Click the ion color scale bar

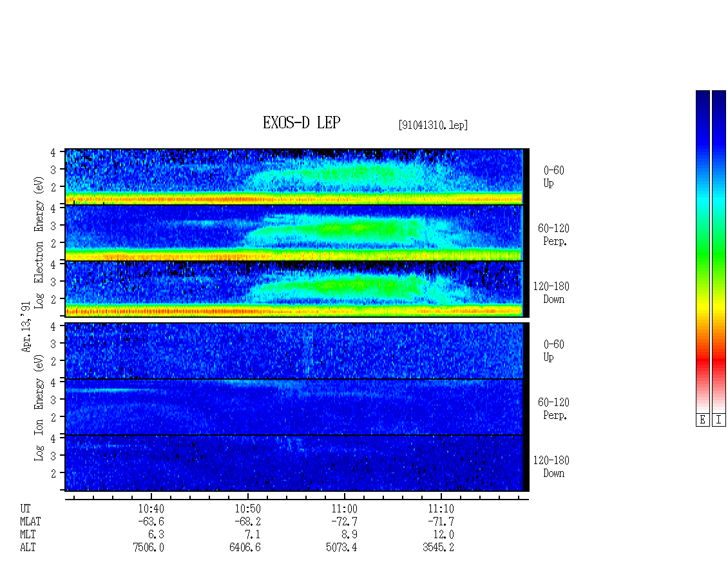tap(719, 251)
